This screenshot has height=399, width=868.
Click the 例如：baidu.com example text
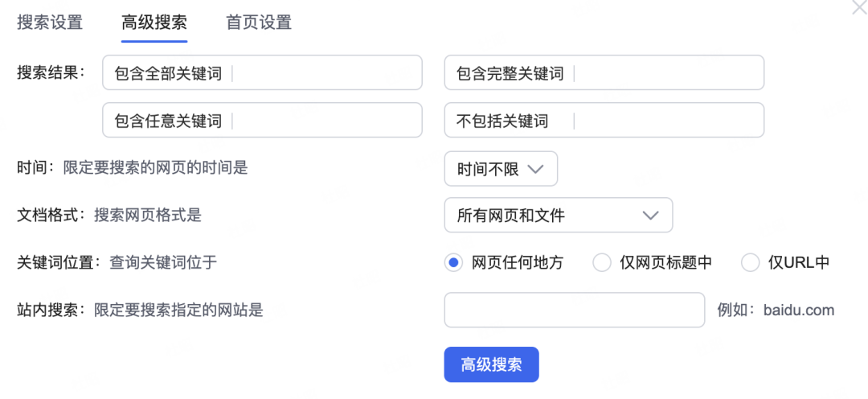click(x=776, y=310)
